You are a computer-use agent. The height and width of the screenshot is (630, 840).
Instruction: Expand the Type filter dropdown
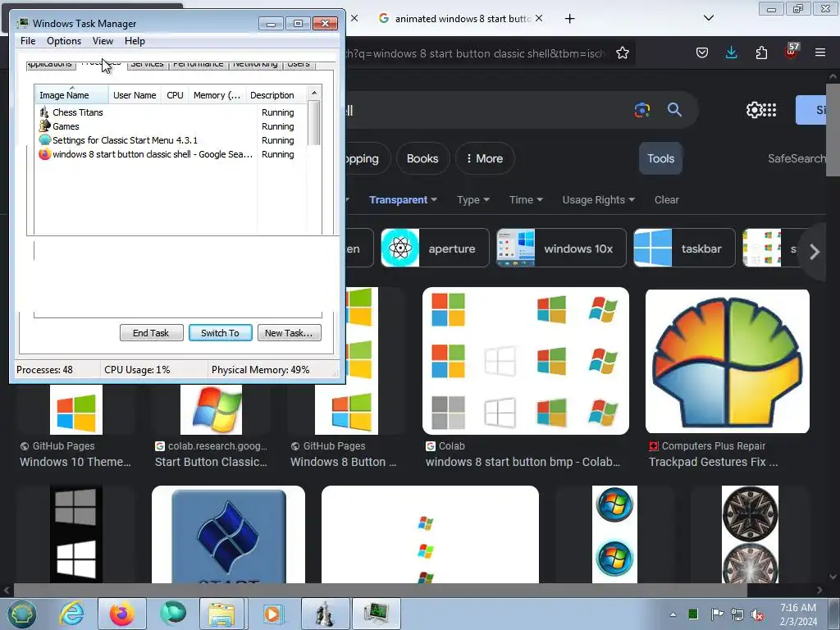473,200
